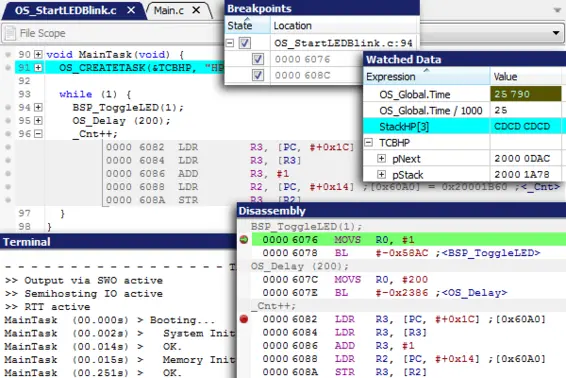Open the tab list dropdown arrow
Viewport: 566px width, 378px height.
(x=557, y=10)
